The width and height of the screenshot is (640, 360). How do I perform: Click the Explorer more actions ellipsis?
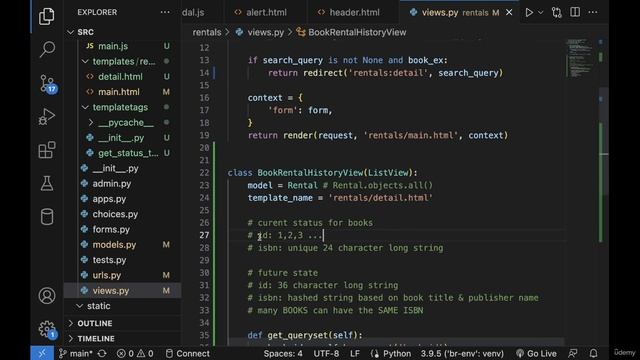point(165,12)
